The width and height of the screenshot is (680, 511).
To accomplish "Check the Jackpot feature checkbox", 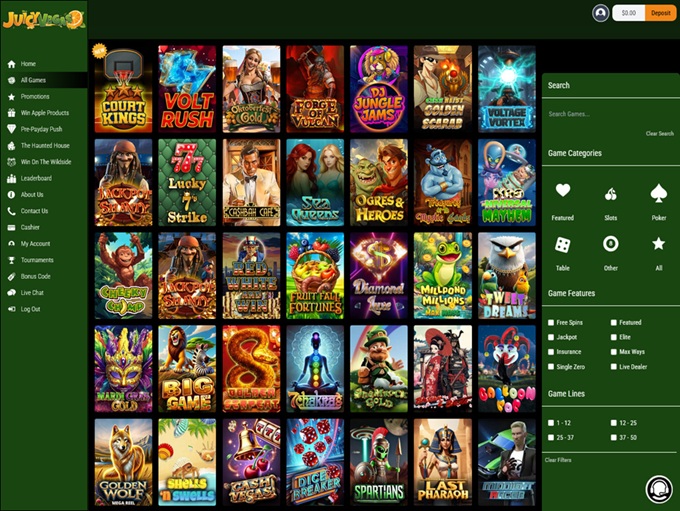I will tap(551, 337).
